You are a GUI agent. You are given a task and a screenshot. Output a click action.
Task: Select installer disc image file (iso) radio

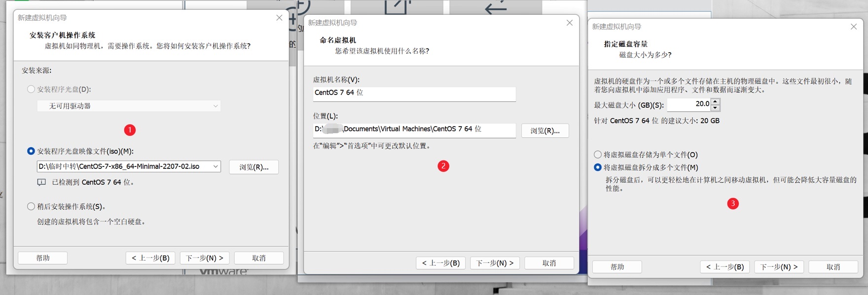(31, 151)
